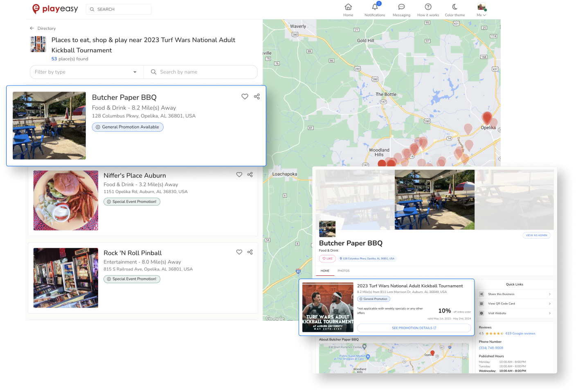Click 2023 Turf Wars tournament card title

pos(410,286)
